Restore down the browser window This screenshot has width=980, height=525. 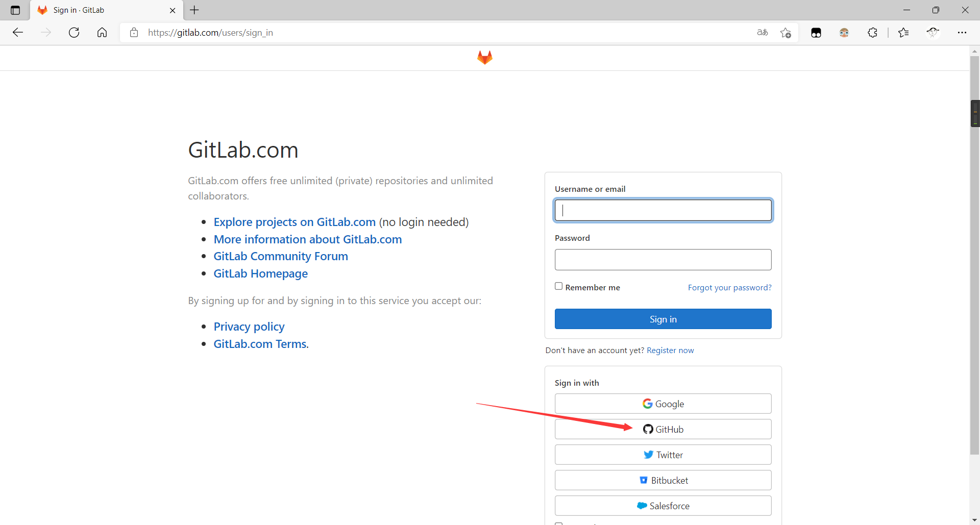click(936, 10)
